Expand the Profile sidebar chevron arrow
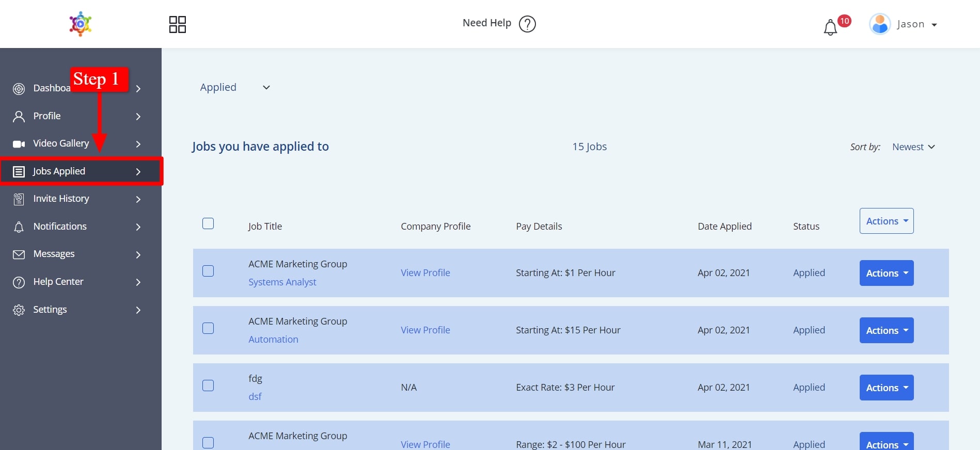 coord(138,117)
